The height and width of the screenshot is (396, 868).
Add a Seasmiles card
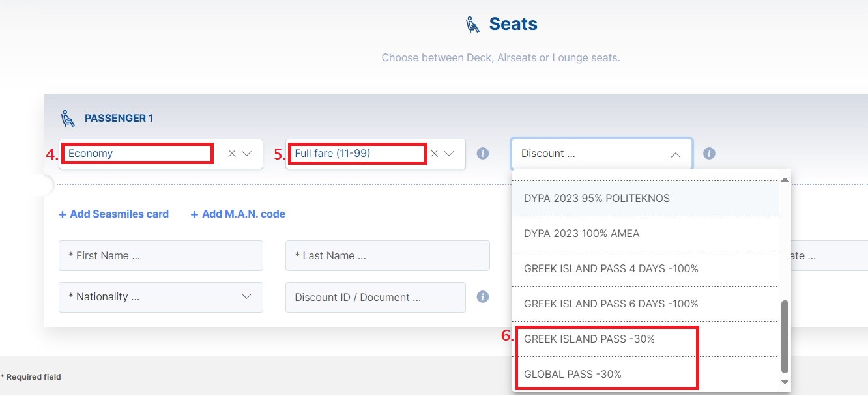coord(114,214)
